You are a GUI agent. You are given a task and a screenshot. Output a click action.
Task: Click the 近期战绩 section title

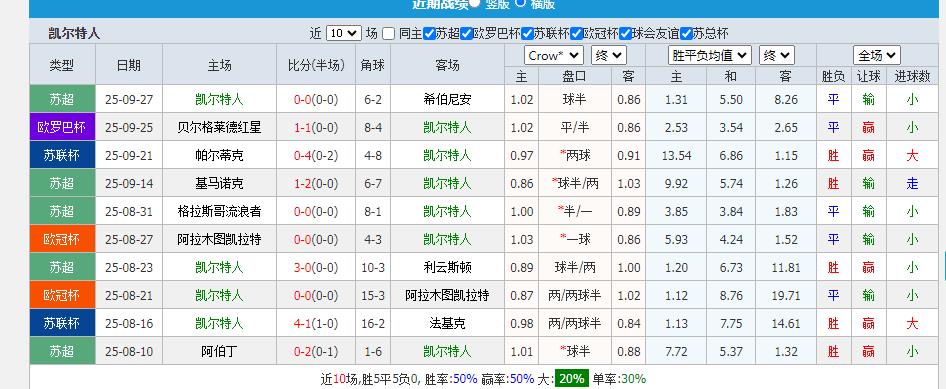click(x=440, y=4)
